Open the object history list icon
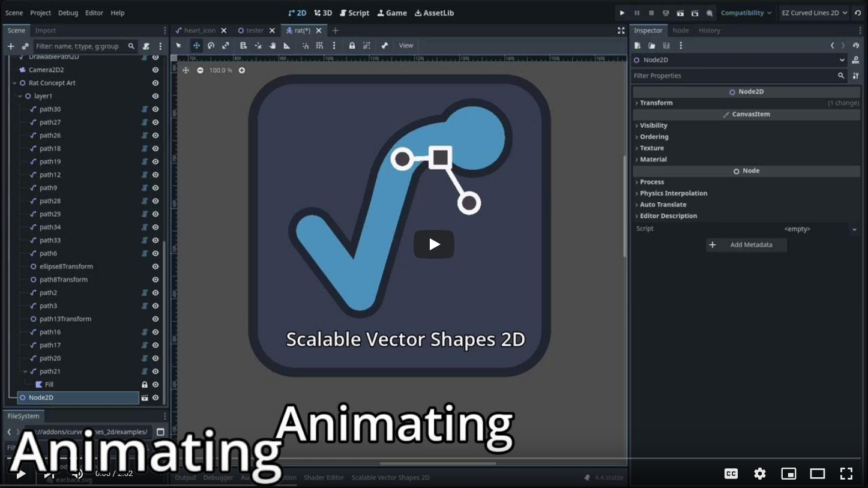Image resolution: width=868 pixels, height=488 pixels. [857, 46]
